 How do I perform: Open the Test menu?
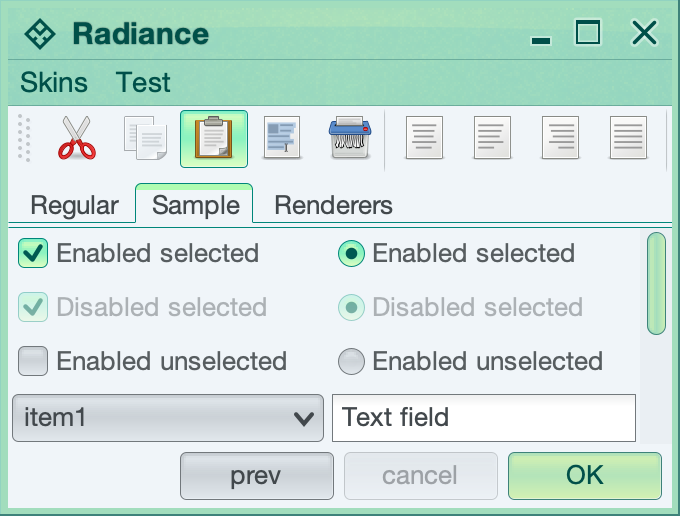[143, 82]
